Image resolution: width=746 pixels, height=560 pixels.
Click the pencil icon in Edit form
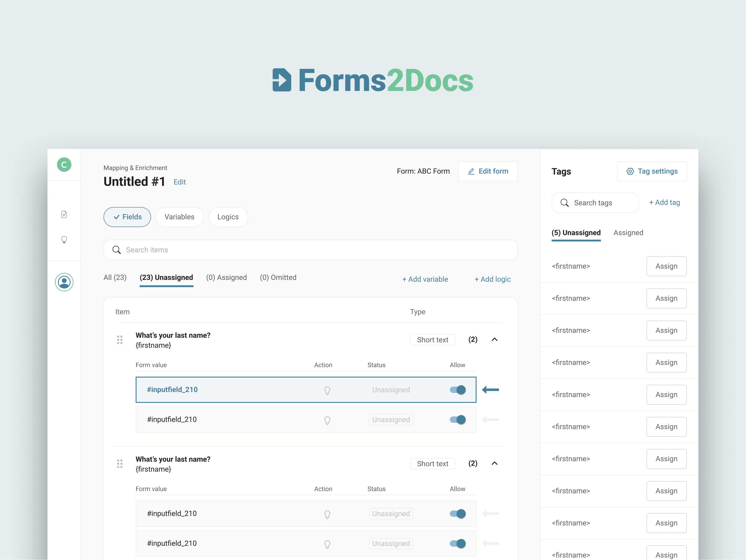coord(471,171)
